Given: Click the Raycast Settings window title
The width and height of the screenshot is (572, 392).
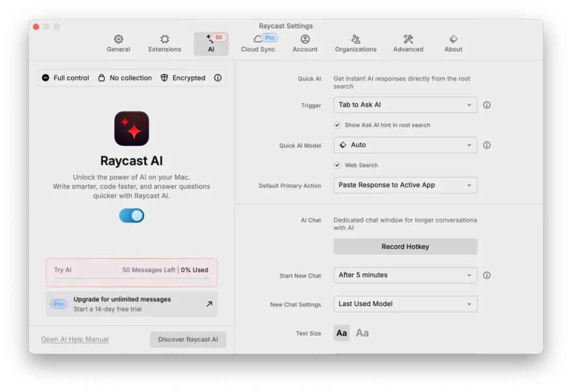Looking at the screenshot, I should [285, 26].
